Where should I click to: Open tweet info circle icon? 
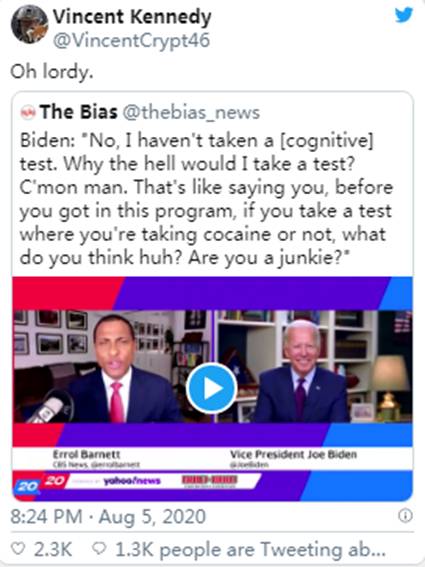coord(405,515)
